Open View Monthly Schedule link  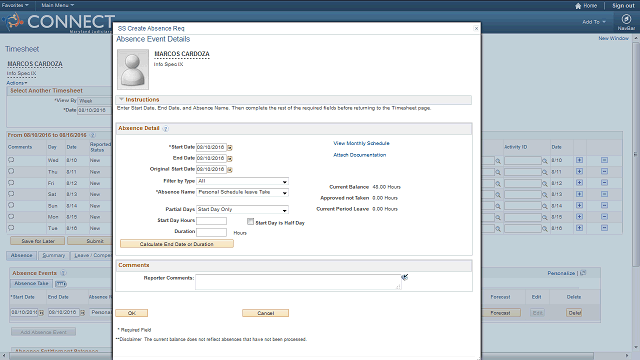pyautogui.click(x=361, y=143)
